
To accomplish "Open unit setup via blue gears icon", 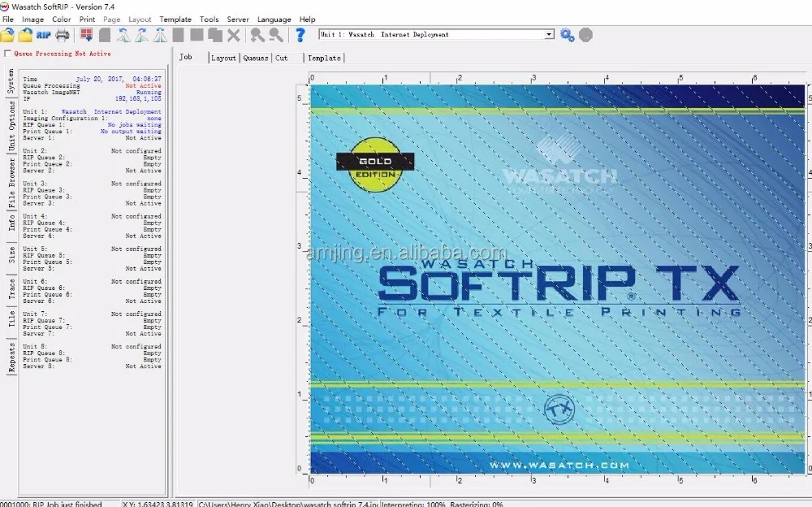I will coord(567,35).
